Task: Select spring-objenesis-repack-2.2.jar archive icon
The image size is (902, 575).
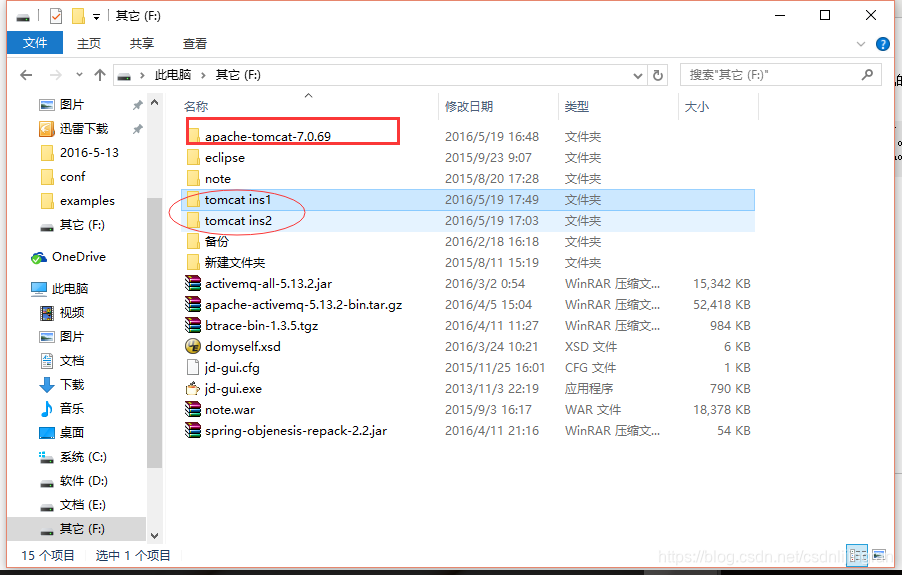Action: (x=193, y=431)
